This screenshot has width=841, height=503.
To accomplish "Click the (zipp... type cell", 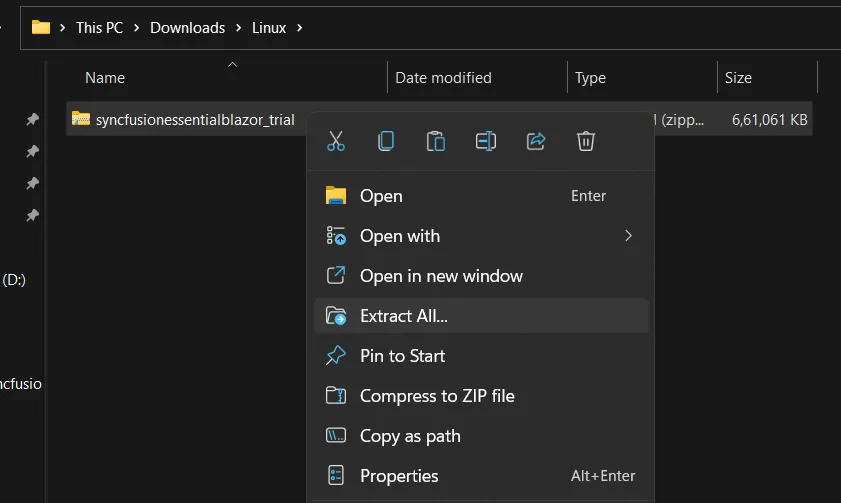I will pyautogui.click(x=682, y=120).
